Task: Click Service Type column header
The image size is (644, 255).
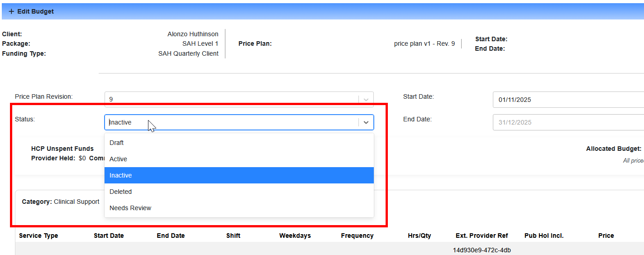Action: [x=38, y=236]
